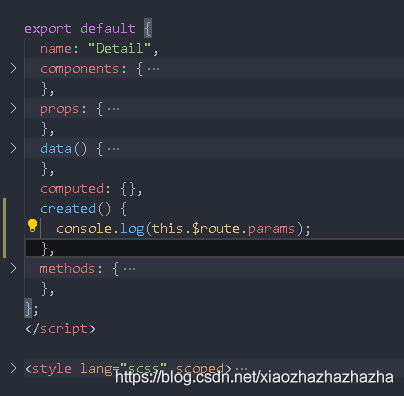Click the 'methods' property key
404x396 pixels.
(x=67, y=268)
